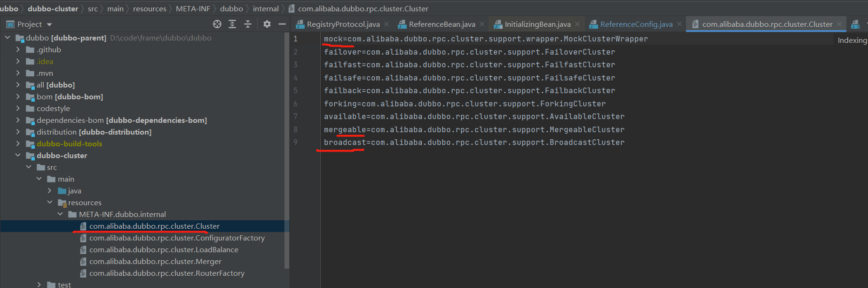Expand the distribution [dubbo-distribution] module
Screen dimensions: 868x288
tap(18, 132)
